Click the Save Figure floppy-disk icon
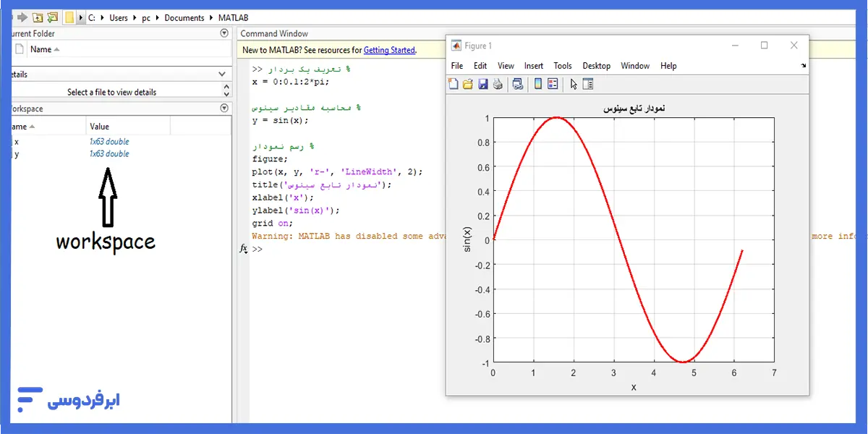This screenshot has width=868, height=434. (482, 84)
